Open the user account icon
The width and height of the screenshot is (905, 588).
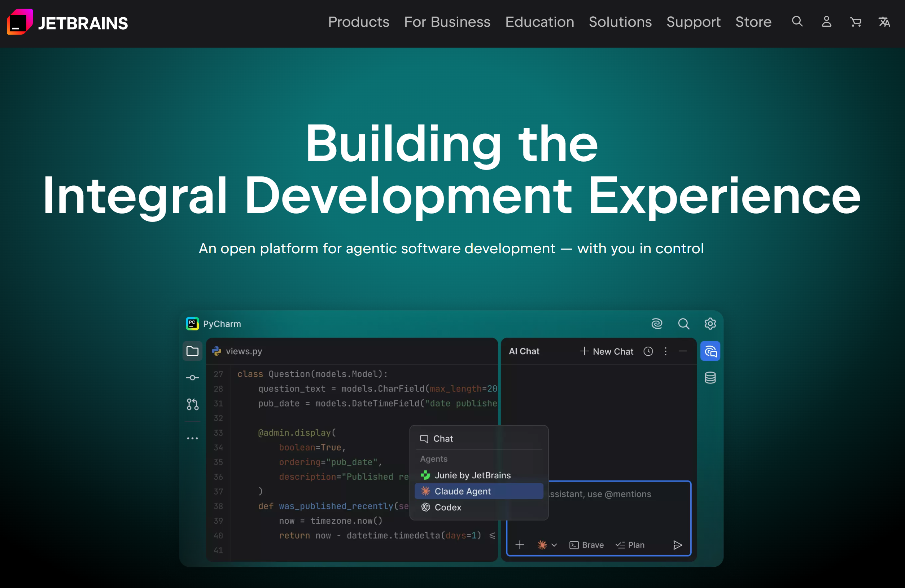point(826,22)
